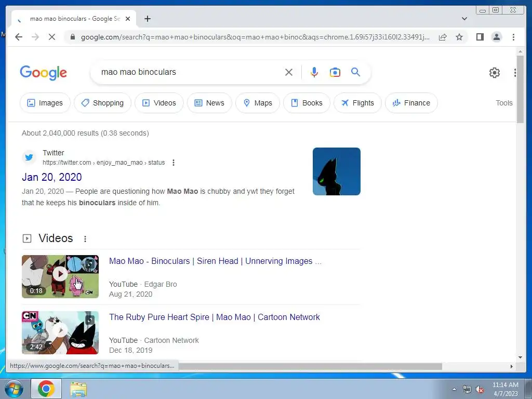Click the address bar URL
The image size is (532, 399).
coord(255,37)
